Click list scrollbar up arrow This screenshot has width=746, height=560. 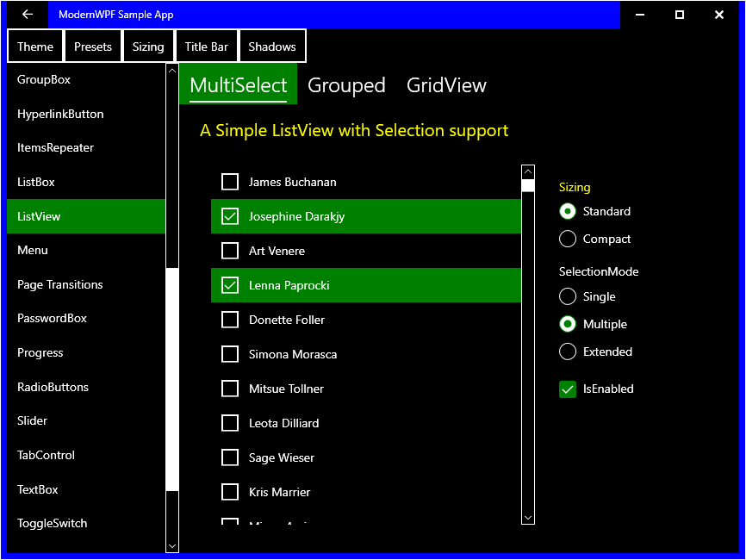(x=528, y=171)
